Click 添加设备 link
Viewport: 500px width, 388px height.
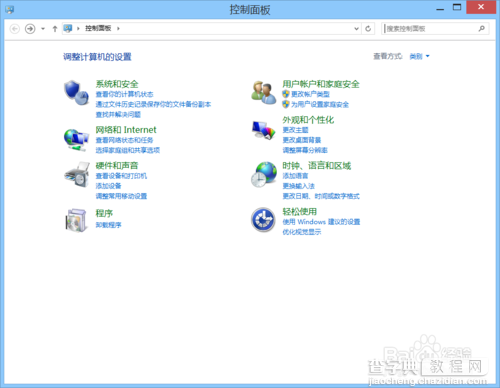(108, 186)
